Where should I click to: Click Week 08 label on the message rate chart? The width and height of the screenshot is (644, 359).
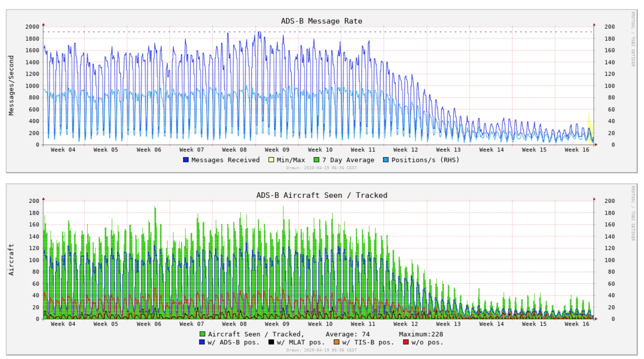tap(234, 150)
